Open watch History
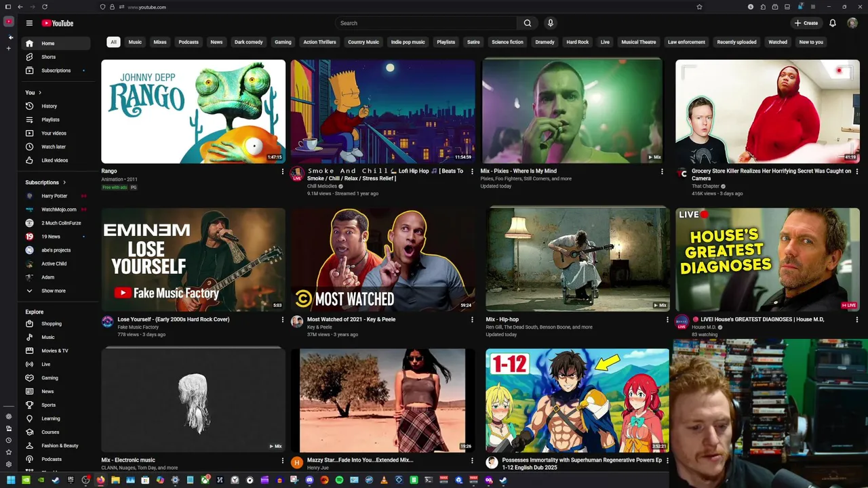Image resolution: width=868 pixels, height=488 pixels. pos(54,106)
